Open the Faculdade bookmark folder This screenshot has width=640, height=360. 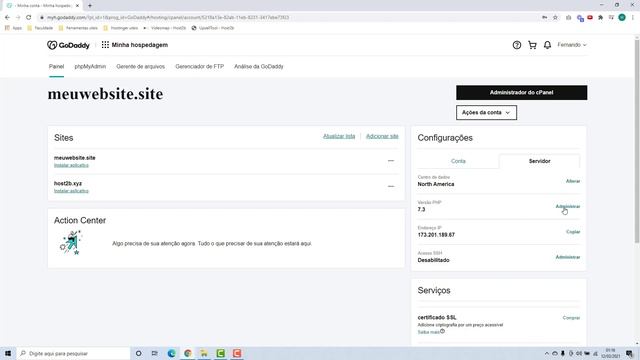click(x=40, y=28)
